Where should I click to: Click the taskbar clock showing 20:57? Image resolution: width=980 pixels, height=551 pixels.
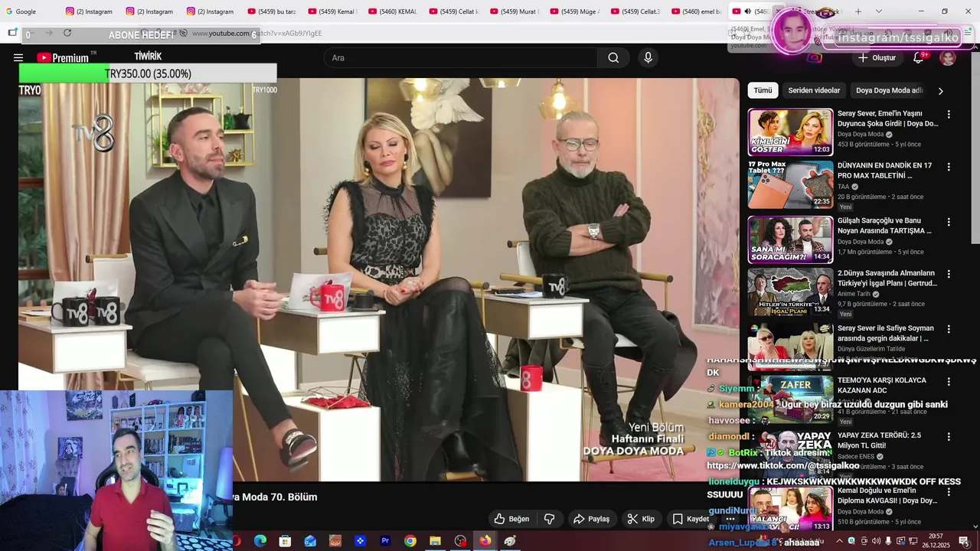(936, 541)
